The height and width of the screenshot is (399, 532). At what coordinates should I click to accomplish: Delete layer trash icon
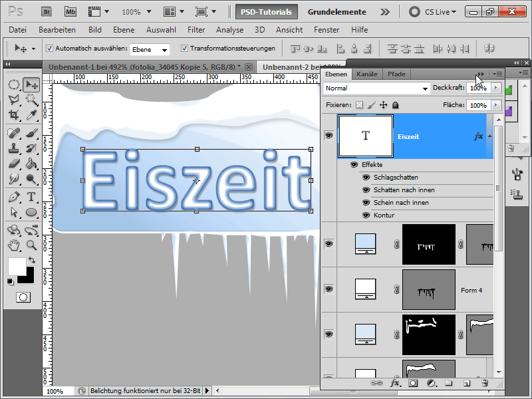[x=485, y=384]
